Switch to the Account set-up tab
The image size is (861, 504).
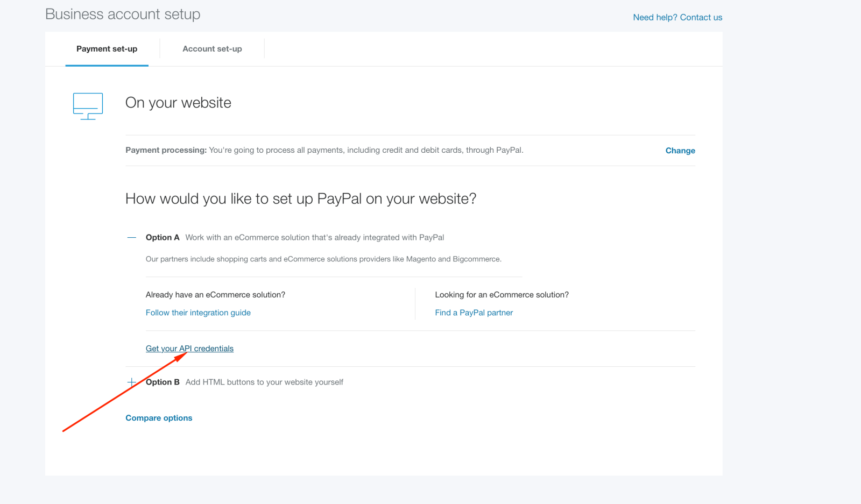point(212,49)
